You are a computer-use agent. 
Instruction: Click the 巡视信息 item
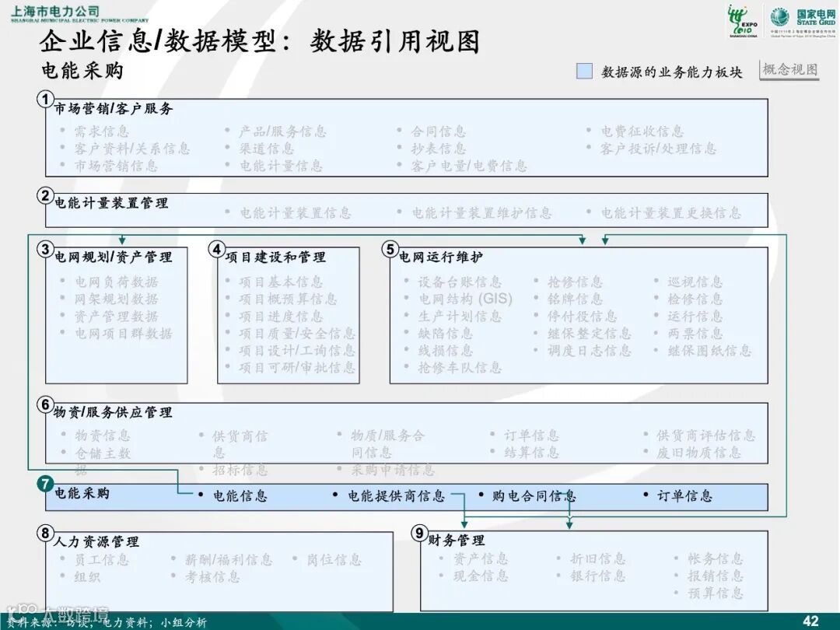[x=695, y=282]
